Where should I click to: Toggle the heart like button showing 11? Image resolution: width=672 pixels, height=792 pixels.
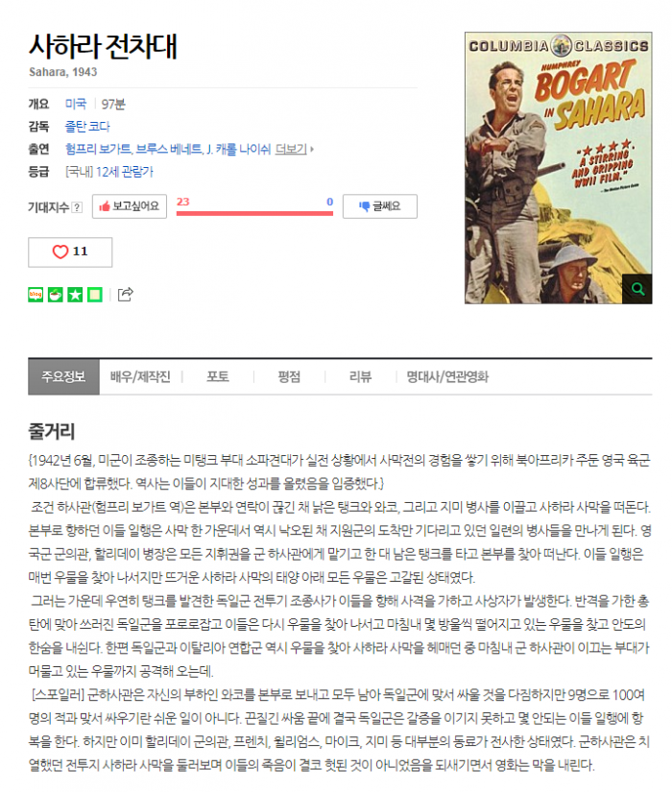pyautogui.click(x=70, y=252)
